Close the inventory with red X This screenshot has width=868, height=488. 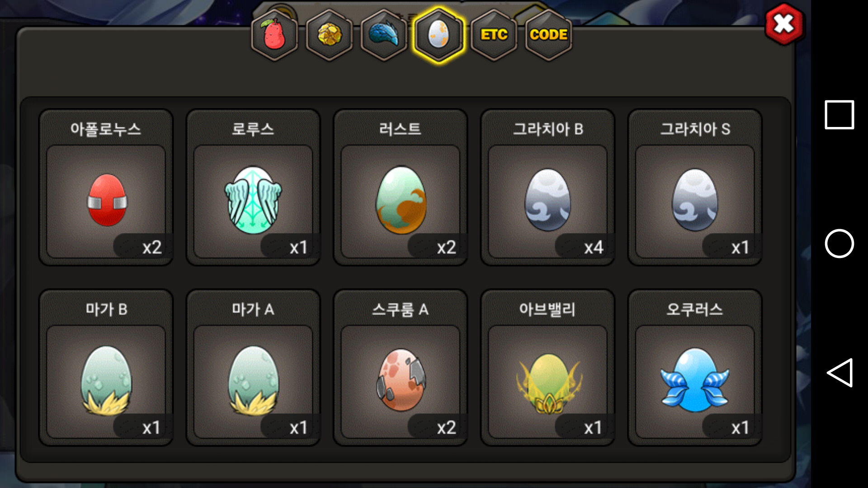click(x=784, y=24)
